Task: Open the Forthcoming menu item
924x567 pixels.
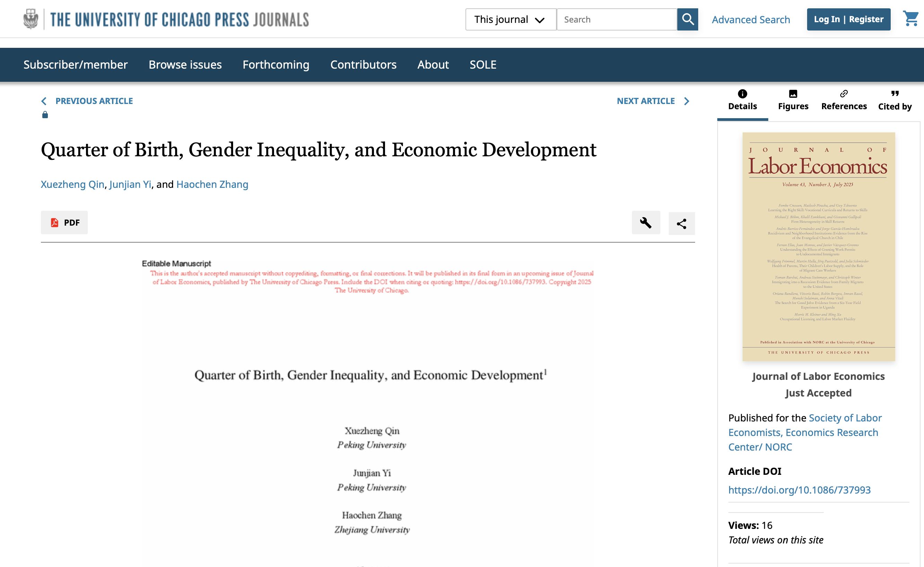Action: pyautogui.click(x=276, y=65)
